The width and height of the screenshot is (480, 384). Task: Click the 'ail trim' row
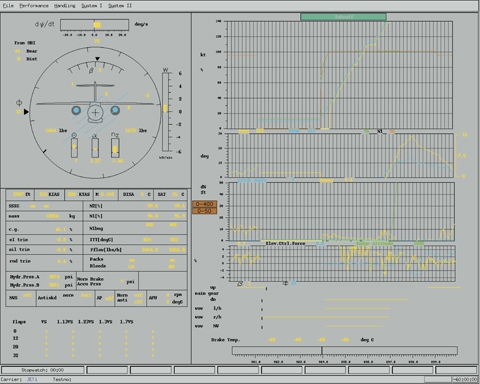click(x=44, y=249)
